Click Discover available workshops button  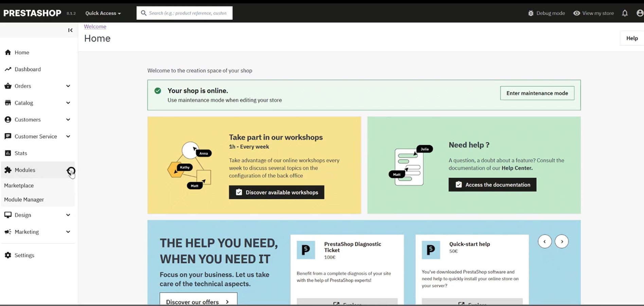(x=276, y=192)
